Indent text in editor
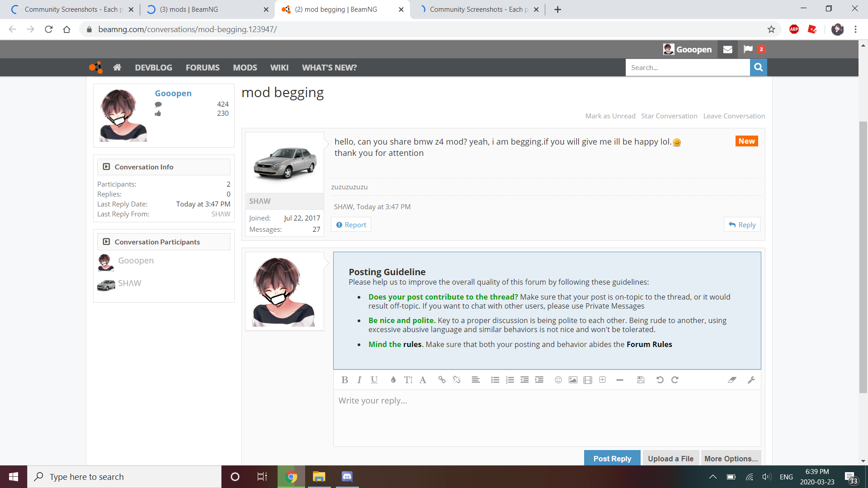 tap(539, 380)
